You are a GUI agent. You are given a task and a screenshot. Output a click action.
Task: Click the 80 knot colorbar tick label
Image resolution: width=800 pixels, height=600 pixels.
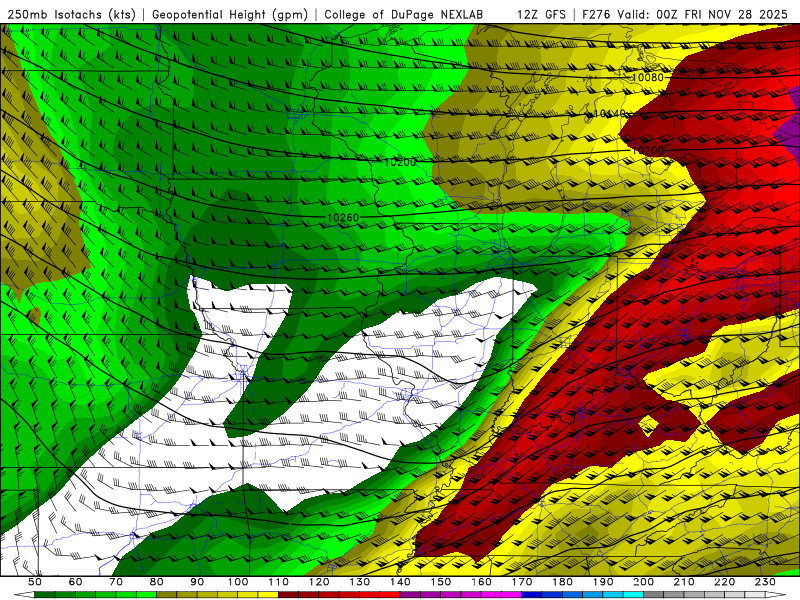tap(157, 582)
